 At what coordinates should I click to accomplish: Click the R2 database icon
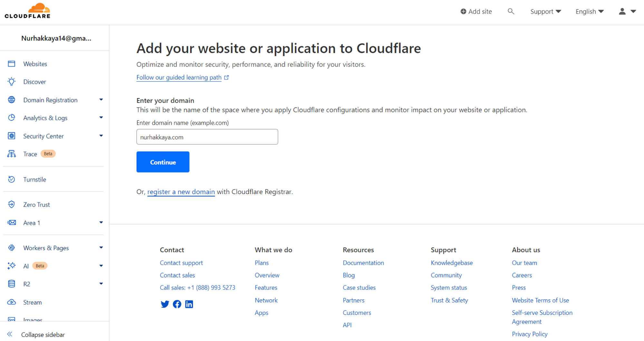[12, 284]
